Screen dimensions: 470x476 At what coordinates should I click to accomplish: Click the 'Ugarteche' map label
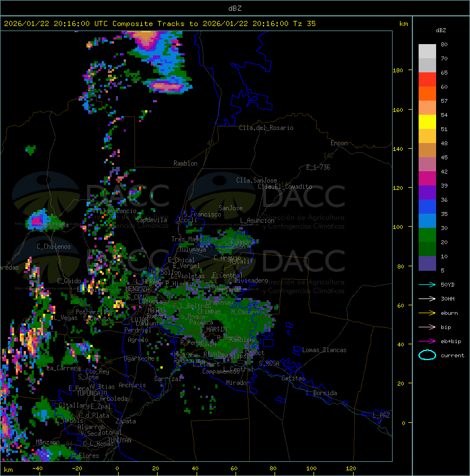pyautogui.click(x=140, y=358)
